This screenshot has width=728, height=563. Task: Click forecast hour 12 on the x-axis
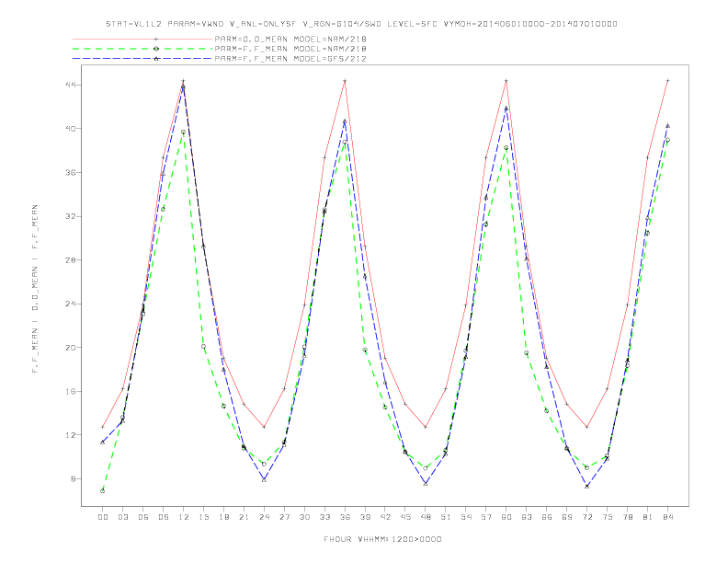point(184,517)
